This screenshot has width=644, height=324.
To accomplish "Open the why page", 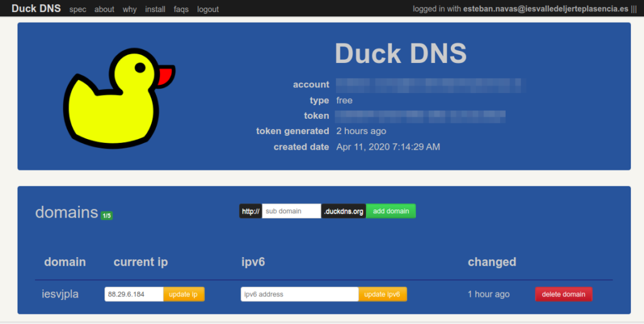I will pos(130,9).
